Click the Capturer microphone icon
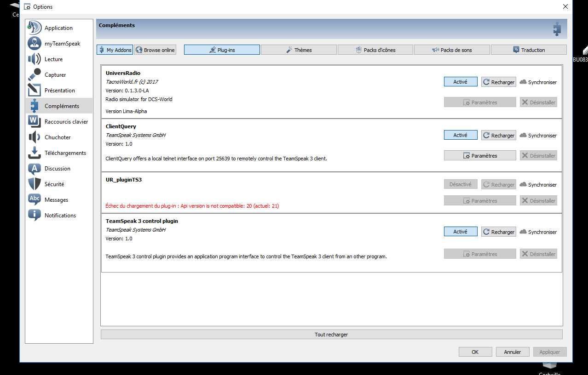The image size is (588, 375). tap(35, 75)
